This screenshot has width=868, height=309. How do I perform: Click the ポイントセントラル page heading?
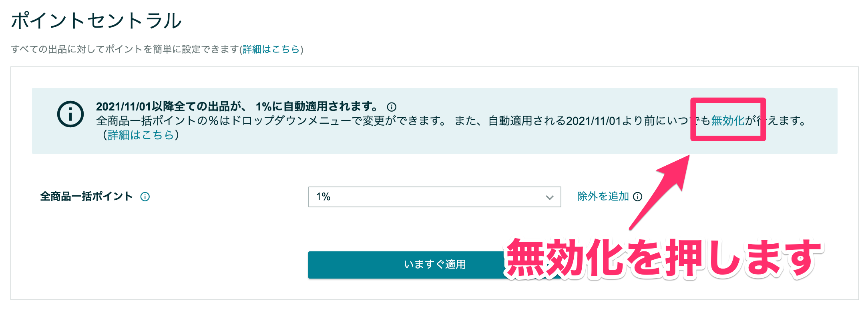[96, 20]
